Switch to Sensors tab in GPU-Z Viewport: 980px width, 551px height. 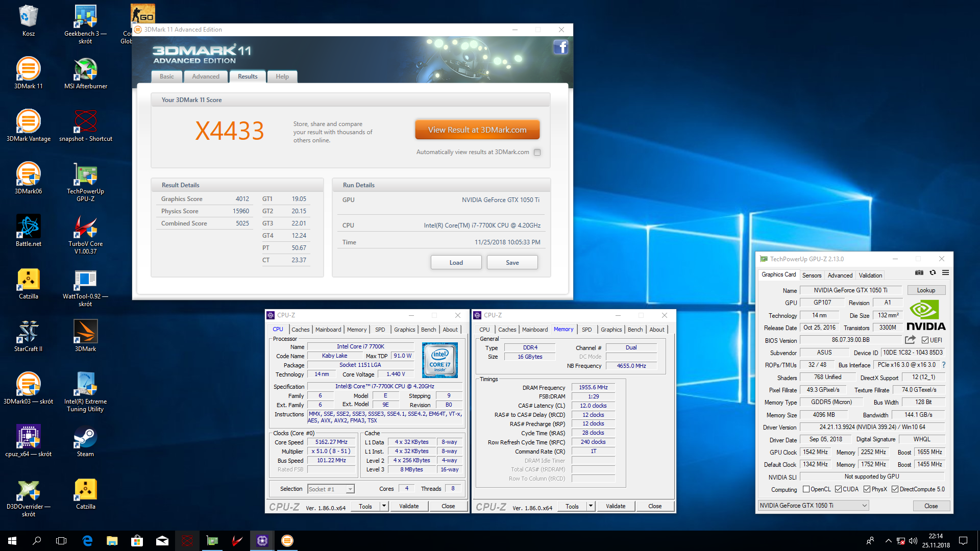[x=812, y=275]
